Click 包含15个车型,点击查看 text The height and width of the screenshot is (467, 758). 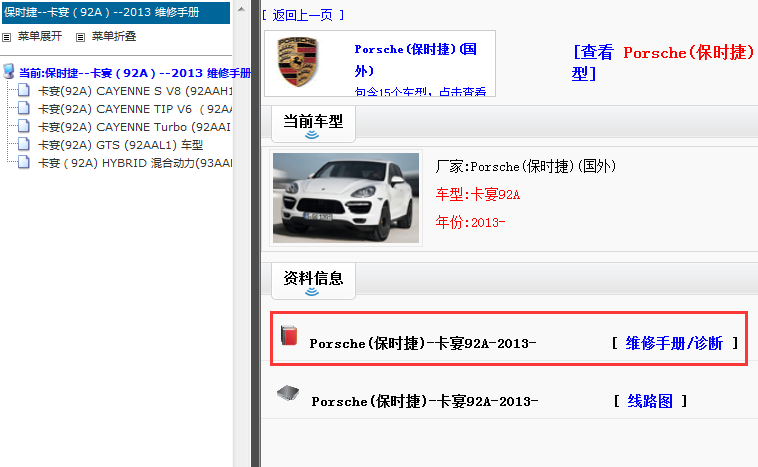coord(420,91)
